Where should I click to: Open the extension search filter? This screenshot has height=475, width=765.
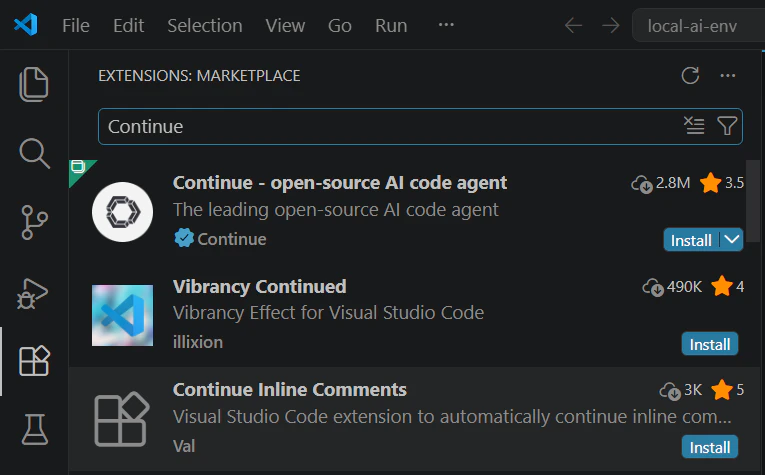point(727,126)
